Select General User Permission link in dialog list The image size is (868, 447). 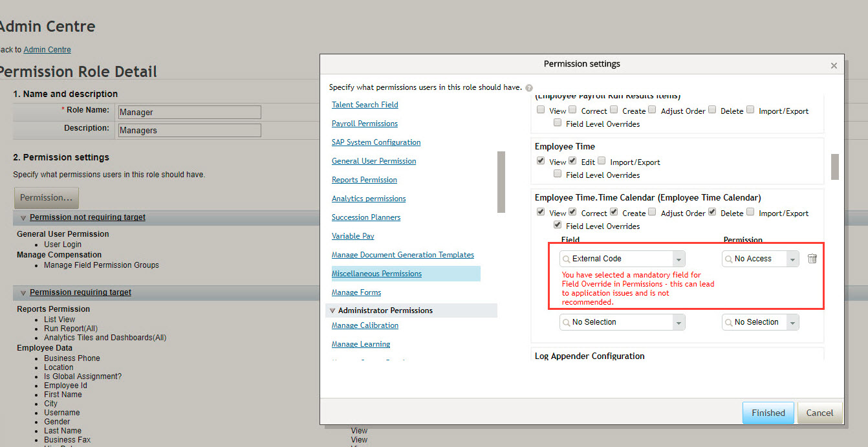point(374,161)
